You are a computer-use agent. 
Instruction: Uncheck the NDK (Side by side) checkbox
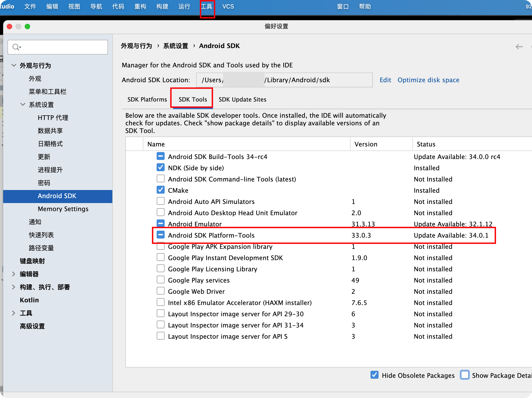(x=160, y=168)
